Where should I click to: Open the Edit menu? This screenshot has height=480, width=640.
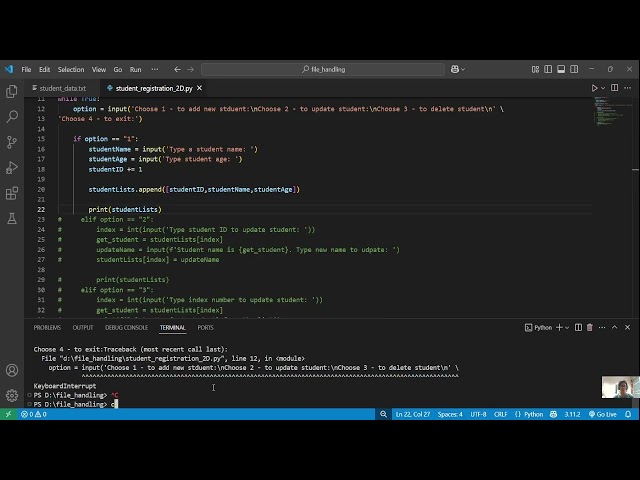(44, 69)
